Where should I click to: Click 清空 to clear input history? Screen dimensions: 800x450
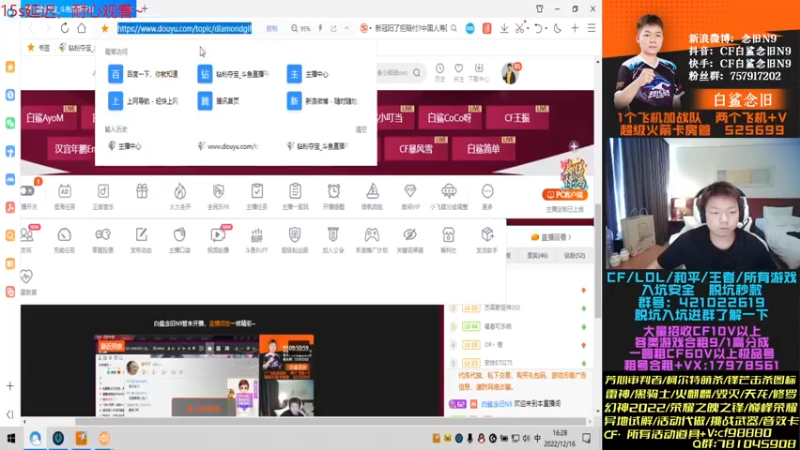coord(361,130)
